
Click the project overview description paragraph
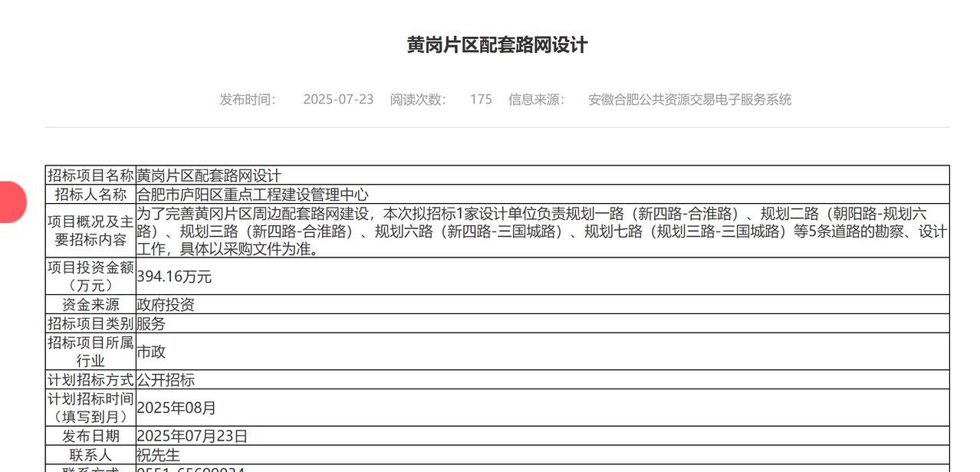(x=542, y=231)
